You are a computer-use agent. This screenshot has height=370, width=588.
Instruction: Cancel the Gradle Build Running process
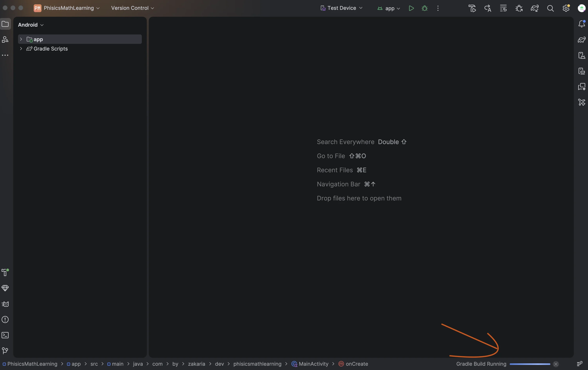[556, 364]
